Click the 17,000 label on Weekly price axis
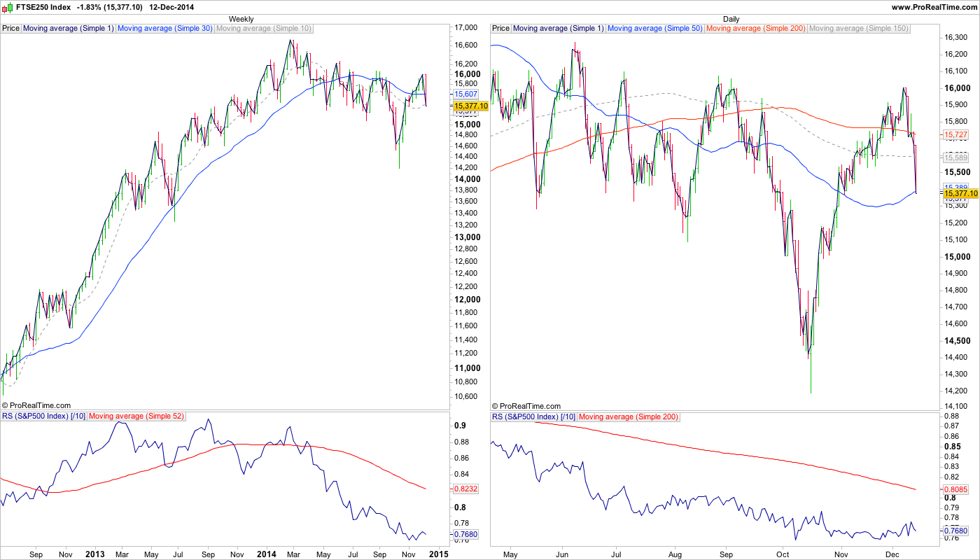980x560 pixels. (x=466, y=28)
